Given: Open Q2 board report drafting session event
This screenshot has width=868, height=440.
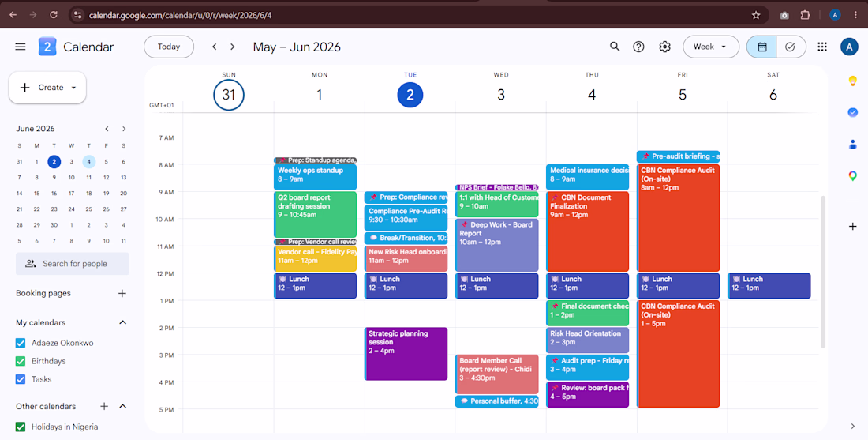Looking at the screenshot, I should point(315,214).
